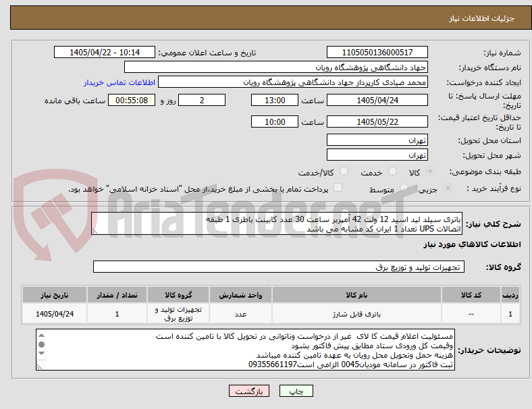Select the کالا/خدمت radio button

(x=344, y=171)
